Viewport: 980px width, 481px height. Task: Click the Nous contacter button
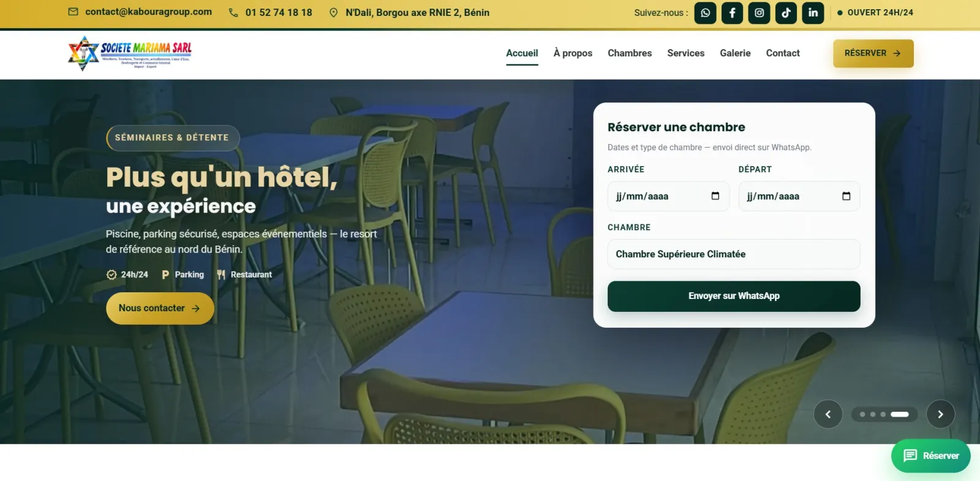click(x=160, y=308)
